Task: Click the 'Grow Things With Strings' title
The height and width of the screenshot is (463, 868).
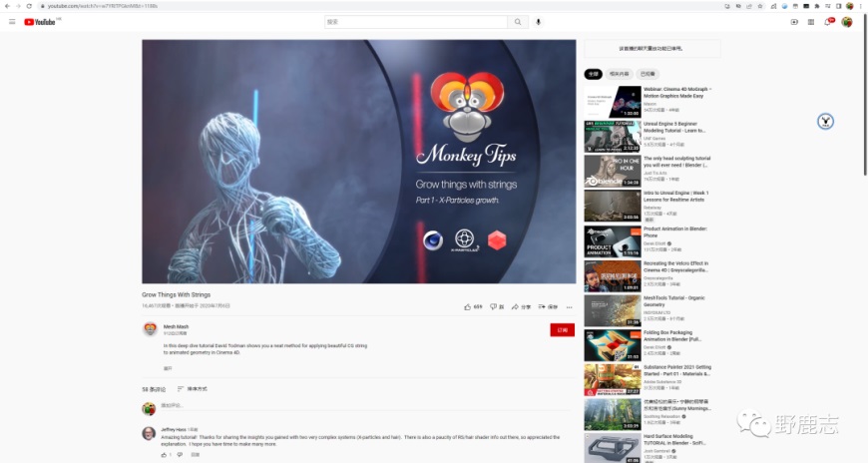Action: 176,294
